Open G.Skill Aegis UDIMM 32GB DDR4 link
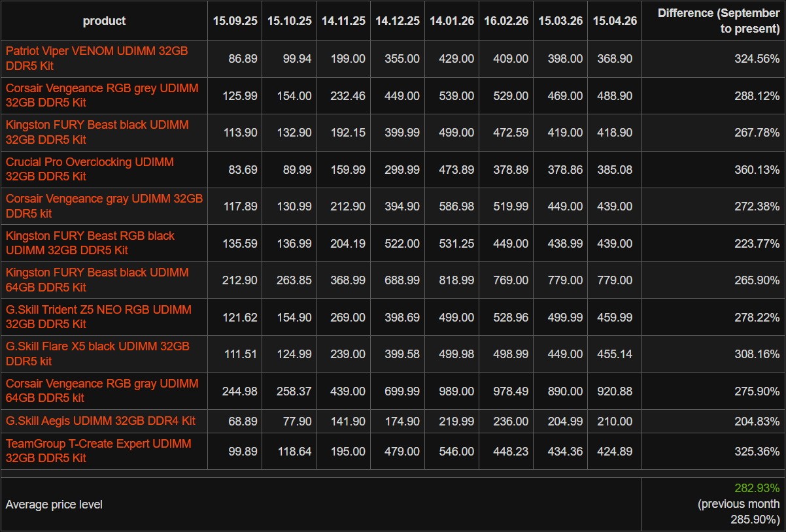This screenshot has height=532, width=786. [x=101, y=421]
